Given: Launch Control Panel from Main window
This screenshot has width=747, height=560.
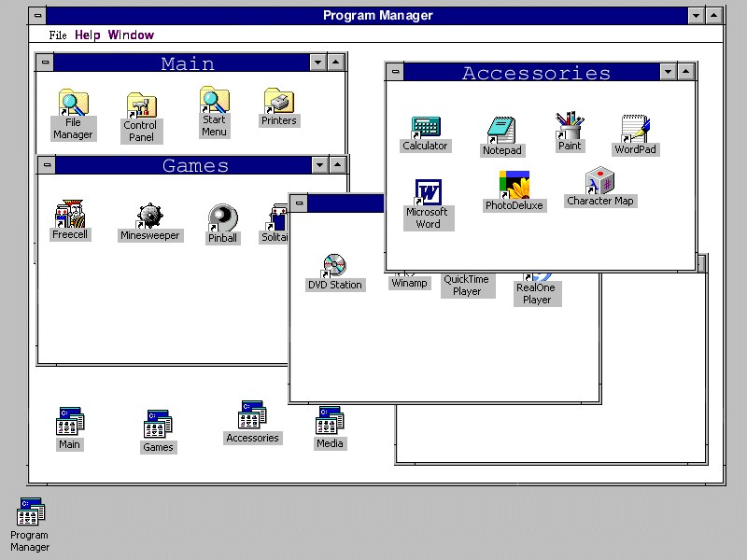Looking at the screenshot, I should point(141,118).
